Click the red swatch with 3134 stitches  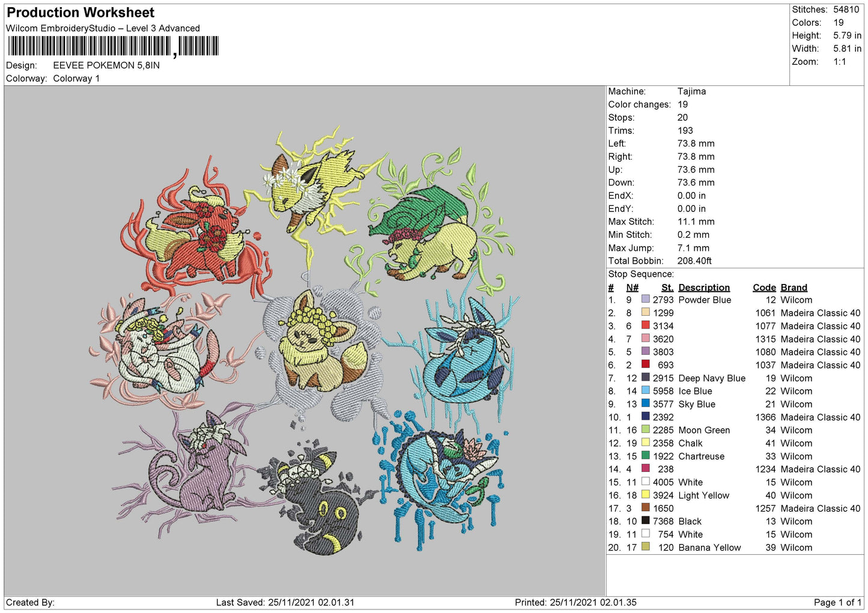pos(645,325)
